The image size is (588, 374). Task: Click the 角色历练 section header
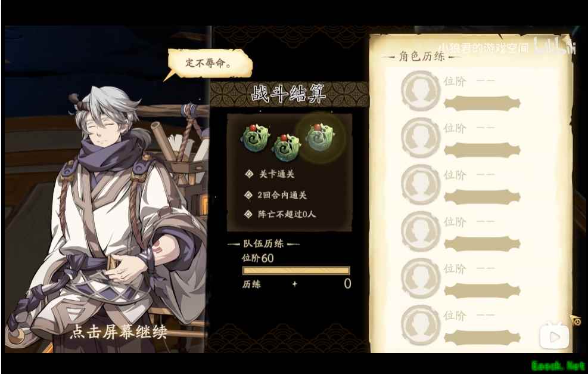(x=422, y=56)
